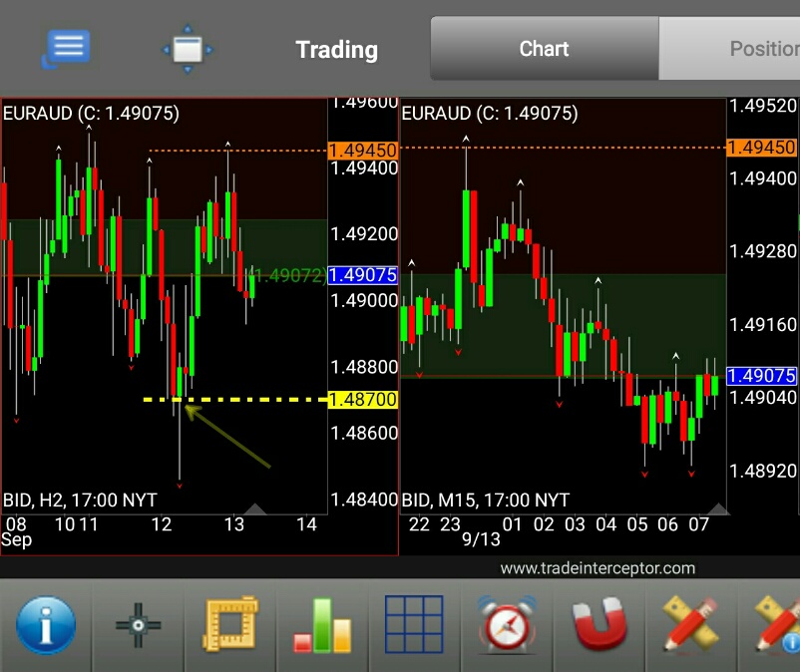
Task: Tap EURAUD title on the H2 chart
Action: point(92,114)
